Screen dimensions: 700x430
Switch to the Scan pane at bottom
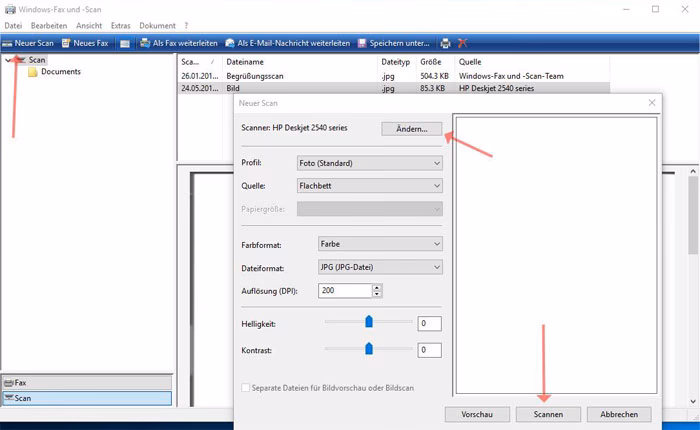coord(87,398)
